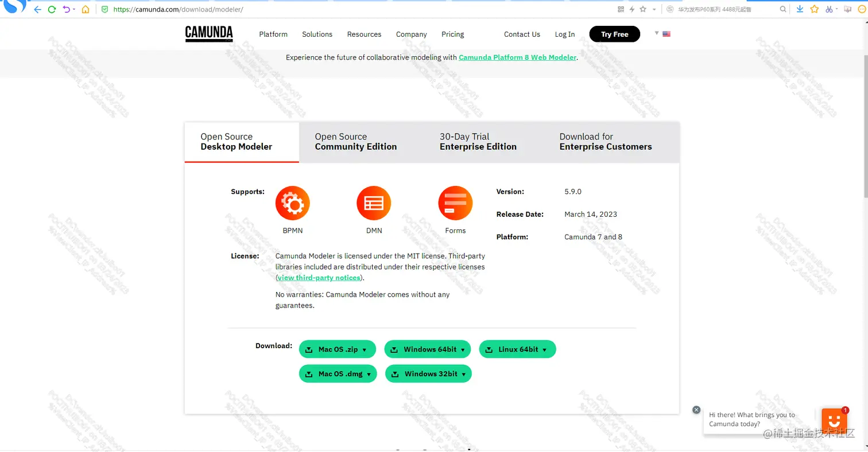This screenshot has width=868, height=452.
Task: Click the version value 5.9.0
Action: point(573,192)
